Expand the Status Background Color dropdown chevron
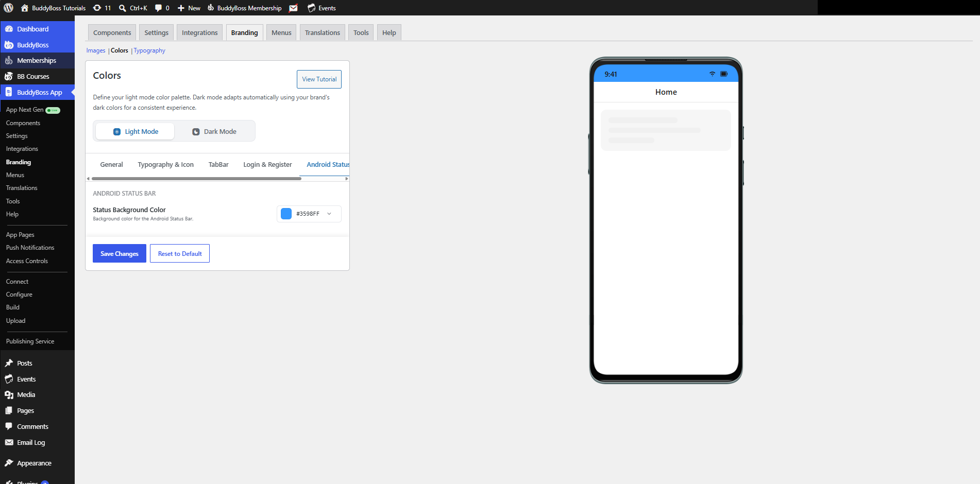The width and height of the screenshot is (980, 484). point(329,214)
